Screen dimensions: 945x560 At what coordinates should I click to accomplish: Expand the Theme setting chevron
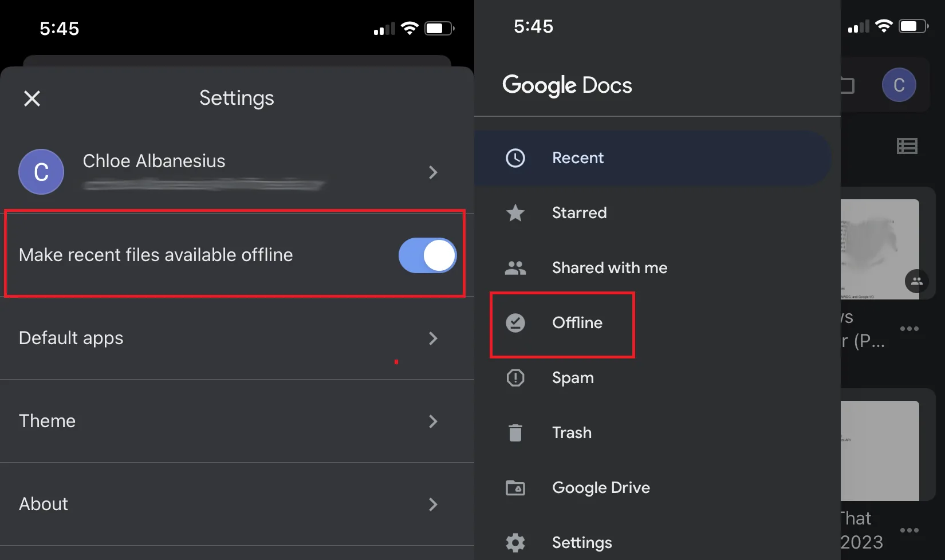[433, 421]
